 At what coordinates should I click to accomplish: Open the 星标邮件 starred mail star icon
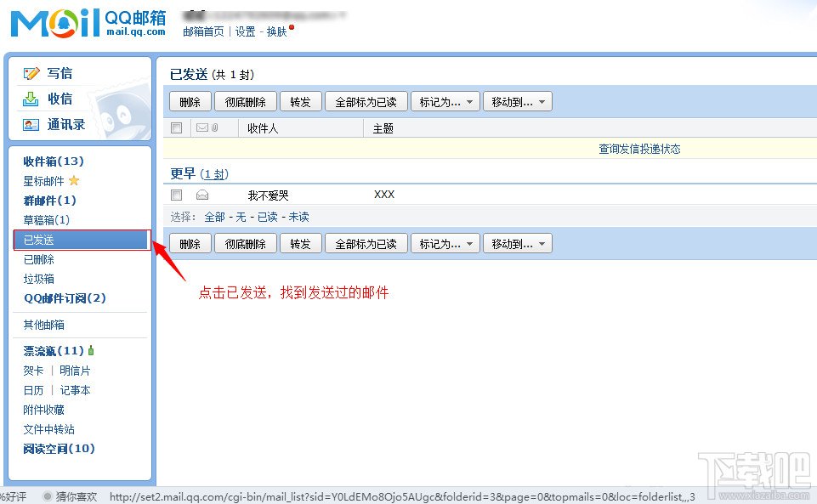(75, 180)
